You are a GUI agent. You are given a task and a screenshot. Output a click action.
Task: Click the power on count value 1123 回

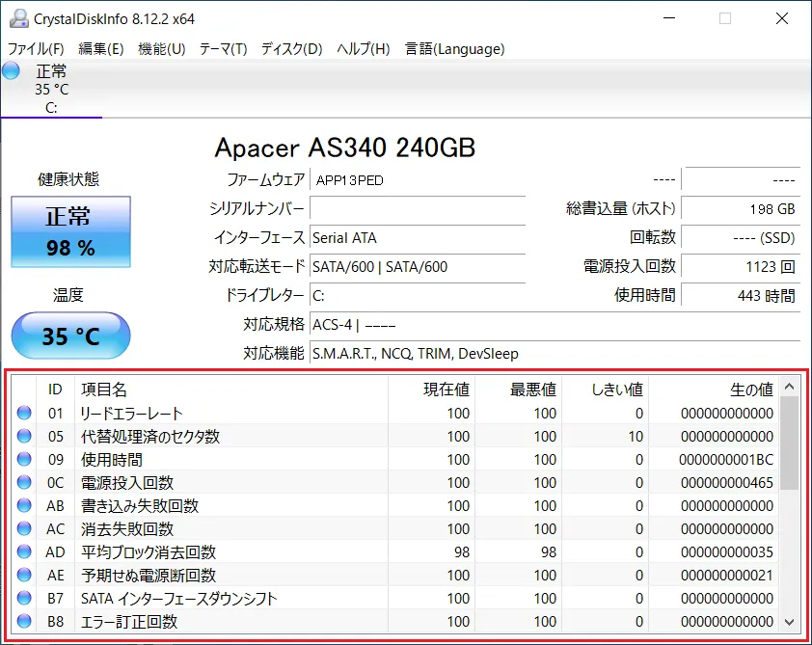pyautogui.click(x=741, y=267)
